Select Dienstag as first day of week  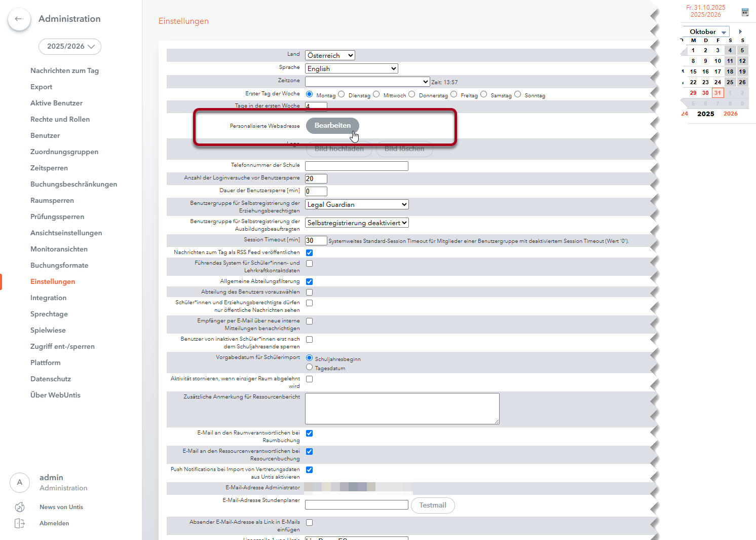(x=342, y=94)
